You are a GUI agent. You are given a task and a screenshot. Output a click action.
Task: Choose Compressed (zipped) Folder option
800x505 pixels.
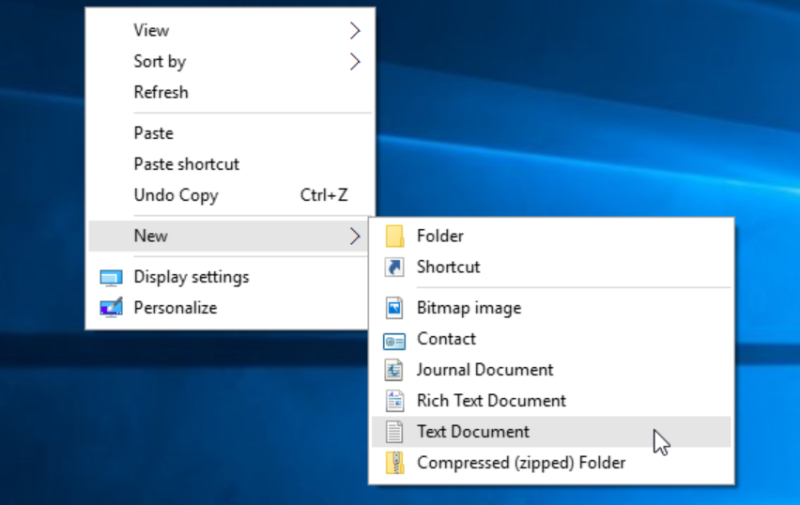(x=520, y=463)
